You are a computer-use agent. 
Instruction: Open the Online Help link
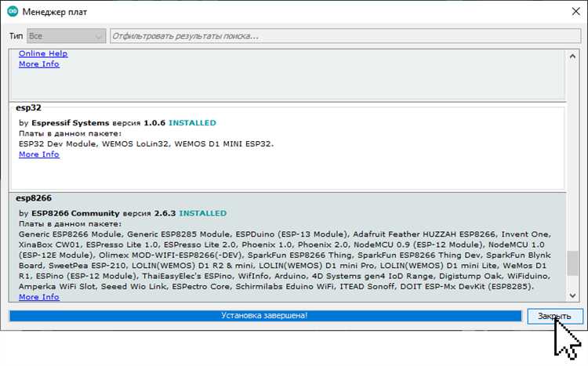[43, 53]
